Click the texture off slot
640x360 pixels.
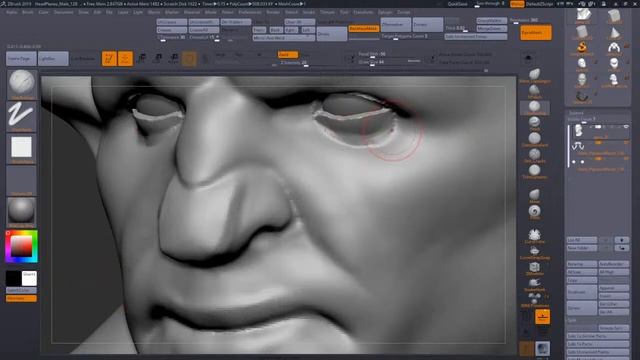coord(22,180)
